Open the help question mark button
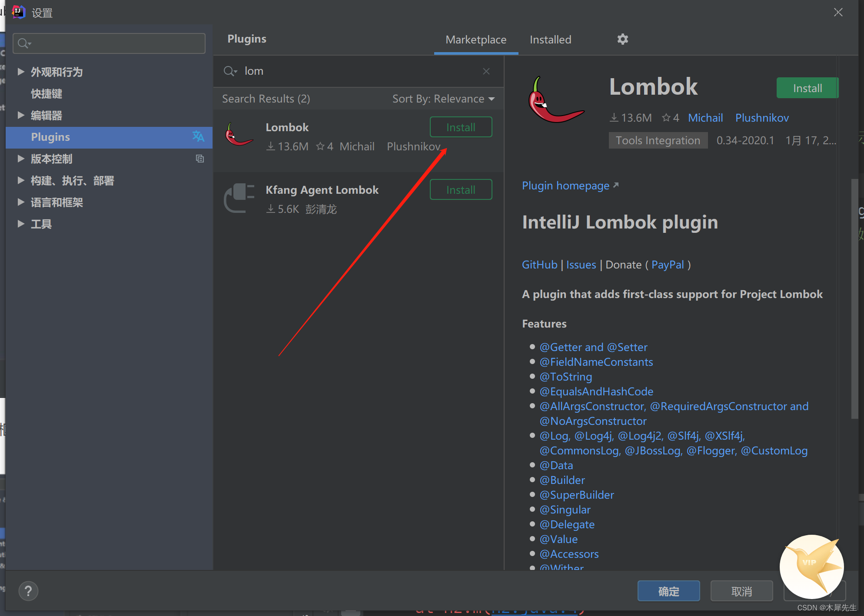This screenshot has width=864, height=616. [x=28, y=591]
